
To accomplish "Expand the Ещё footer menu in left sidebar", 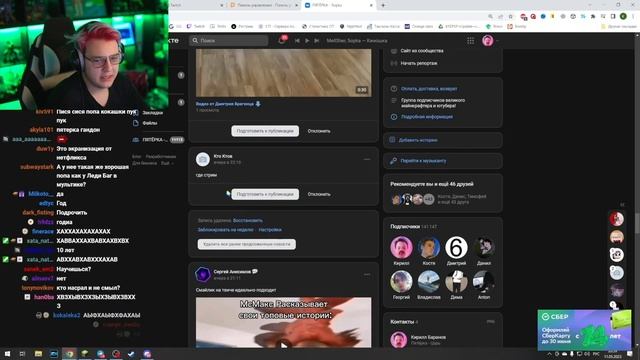I will (x=166, y=163).
